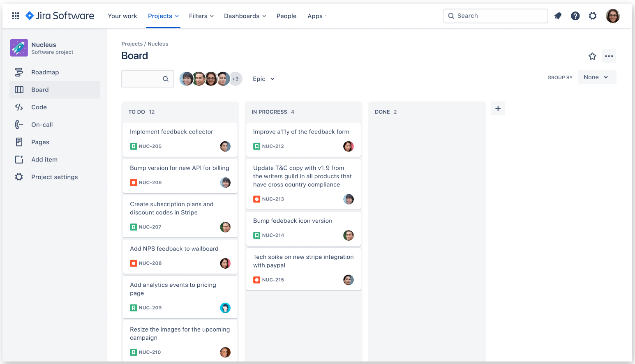Open the card "Bump fedeback icon version"
This screenshot has width=635, height=364.
pos(293,221)
